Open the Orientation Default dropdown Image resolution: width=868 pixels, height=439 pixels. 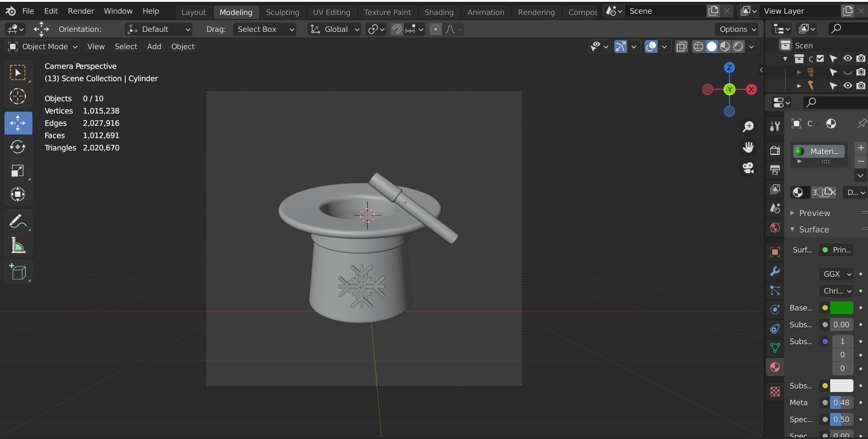pyautogui.click(x=159, y=30)
